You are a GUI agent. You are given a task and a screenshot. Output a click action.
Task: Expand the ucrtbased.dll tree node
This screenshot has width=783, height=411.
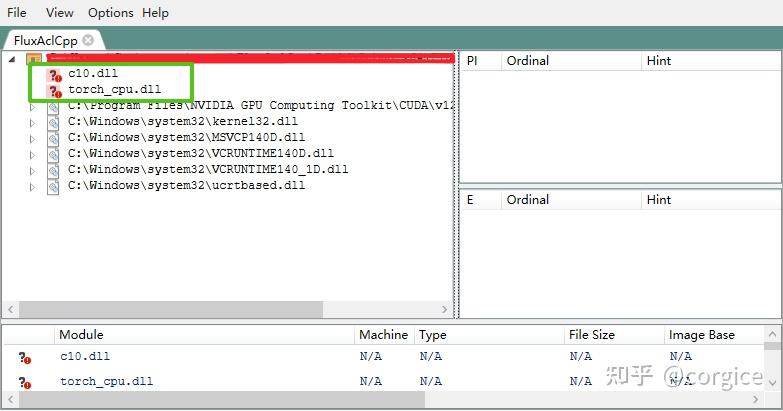tap(32, 187)
